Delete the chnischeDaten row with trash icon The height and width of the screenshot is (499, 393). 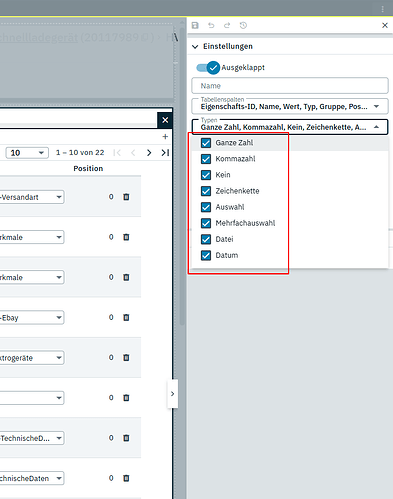(x=126, y=478)
